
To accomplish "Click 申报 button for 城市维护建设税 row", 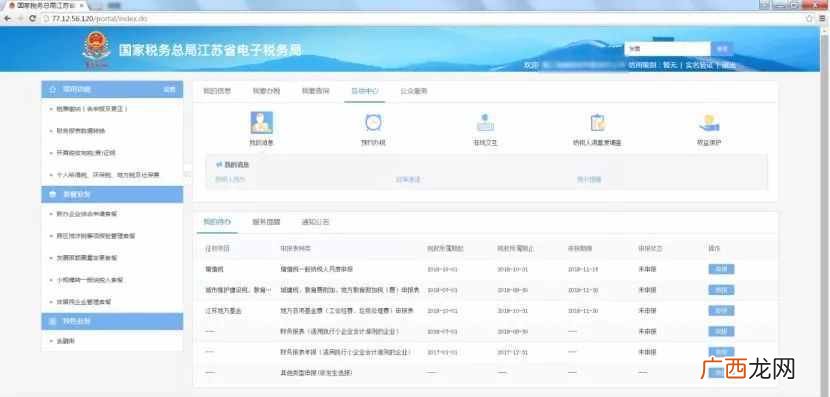I will click(x=721, y=290).
